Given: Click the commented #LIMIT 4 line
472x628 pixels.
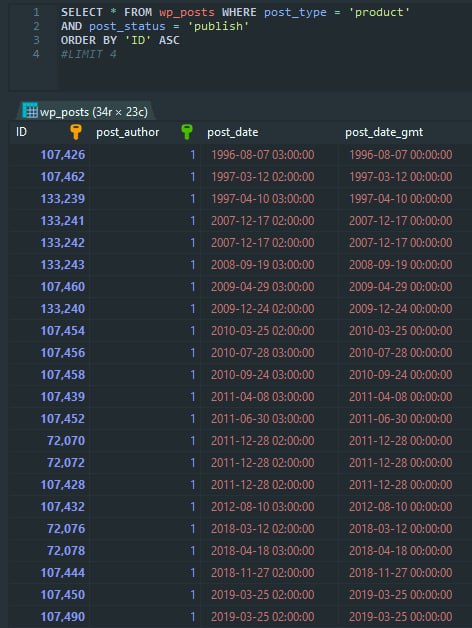Looking at the screenshot, I should (x=89, y=54).
